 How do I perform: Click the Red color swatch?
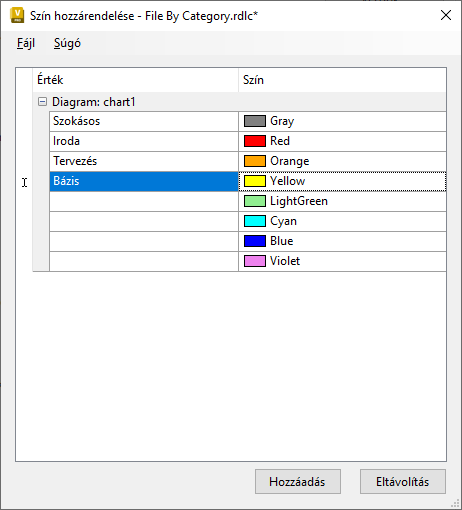(x=255, y=141)
